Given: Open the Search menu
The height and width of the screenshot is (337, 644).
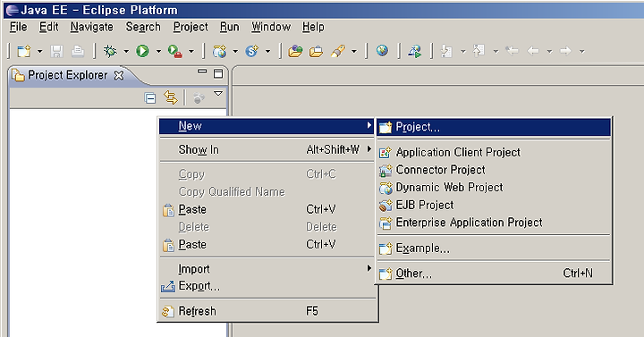Looking at the screenshot, I should [143, 27].
